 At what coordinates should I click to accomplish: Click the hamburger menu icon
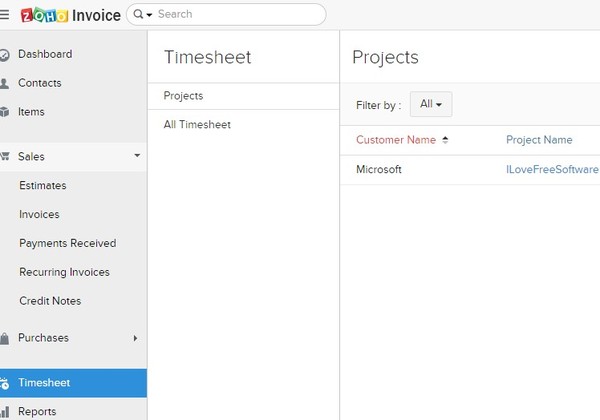[x=5, y=15]
